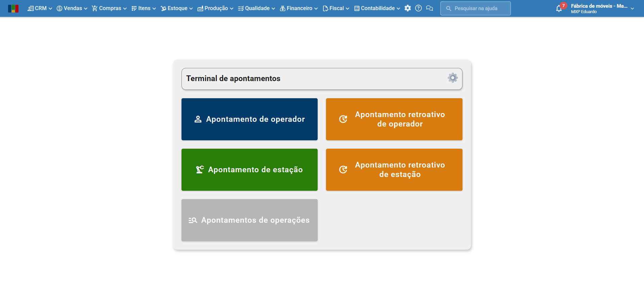
Task: Click Apontamento retroativo de estação button
Action: pyautogui.click(x=394, y=170)
